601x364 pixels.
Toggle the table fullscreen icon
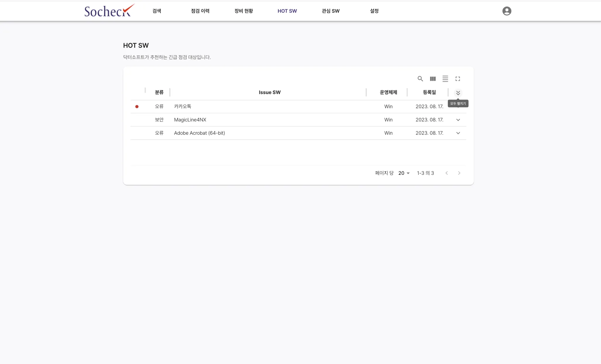[457, 79]
